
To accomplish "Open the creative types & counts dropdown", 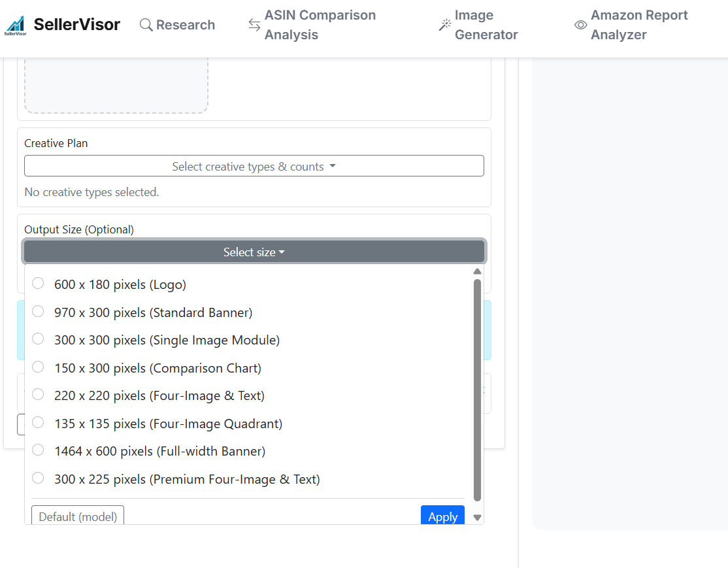I will coord(254,166).
